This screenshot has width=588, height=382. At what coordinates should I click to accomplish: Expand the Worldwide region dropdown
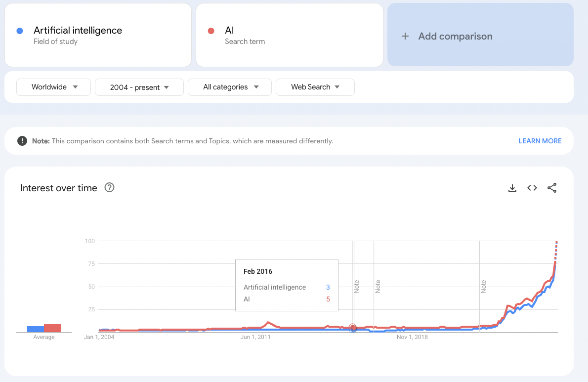pyautogui.click(x=54, y=87)
